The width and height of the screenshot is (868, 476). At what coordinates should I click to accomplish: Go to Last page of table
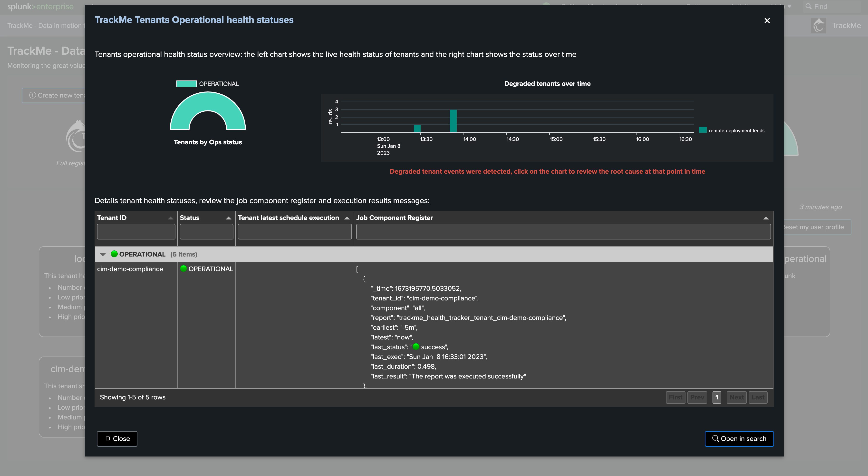[758, 397]
